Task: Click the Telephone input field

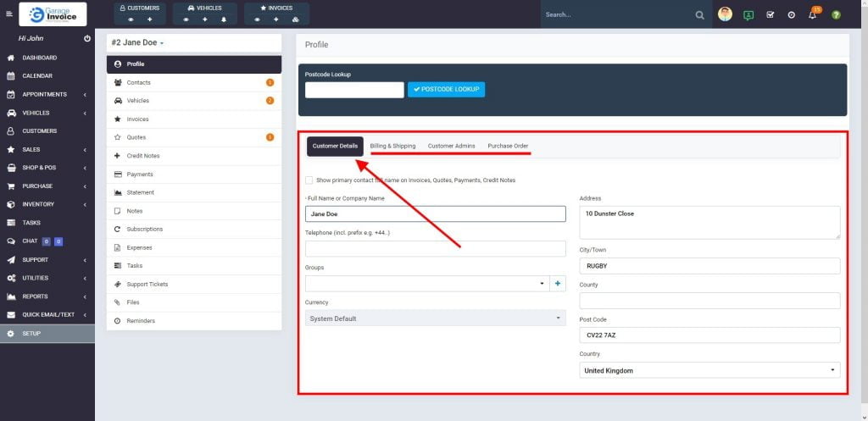Action: click(435, 249)
